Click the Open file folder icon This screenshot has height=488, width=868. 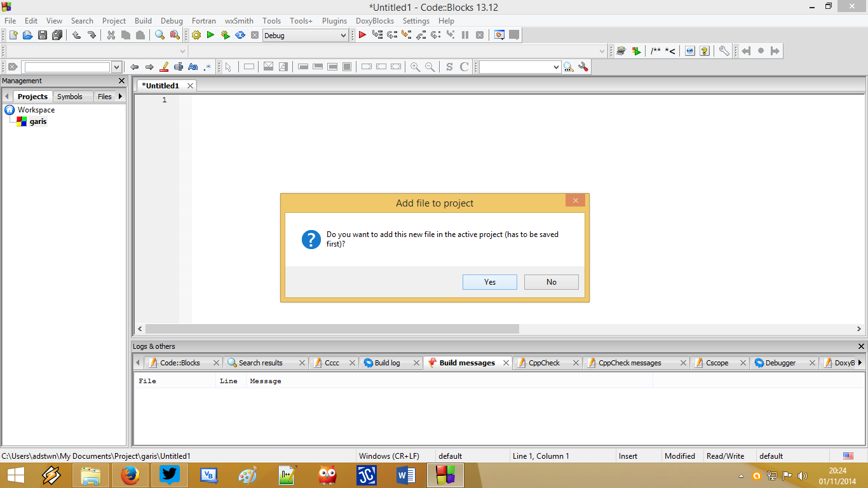click(x=27, y=36)
